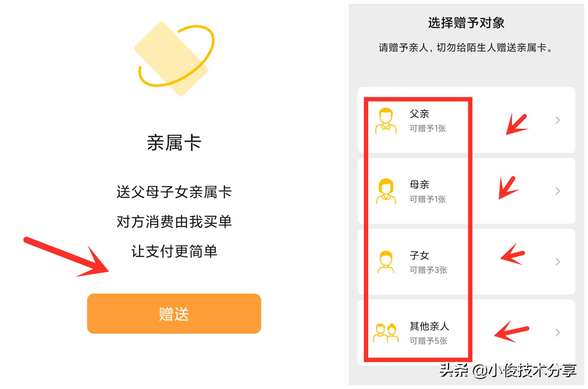Screen dimensions: 588x389
Task: Click the red arrow beside the 父亲 row
Action: click(x=516, y=124)
